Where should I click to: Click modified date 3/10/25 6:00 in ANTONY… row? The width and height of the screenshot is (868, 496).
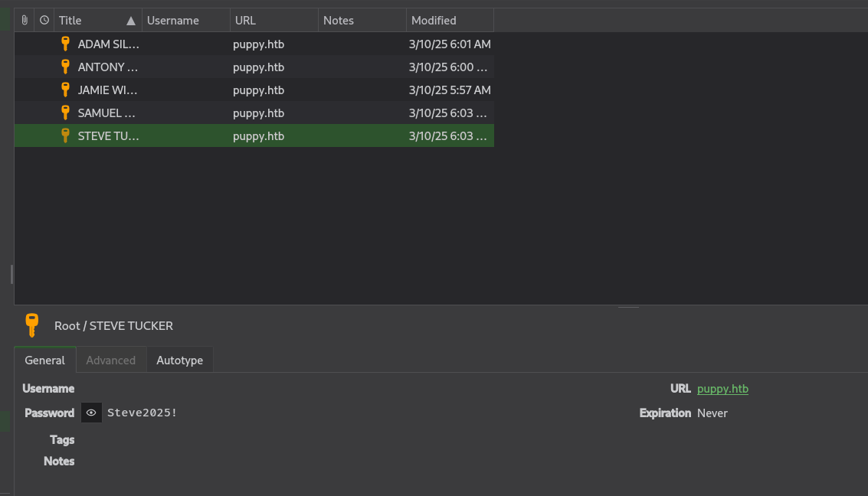[x=448, y=67]
